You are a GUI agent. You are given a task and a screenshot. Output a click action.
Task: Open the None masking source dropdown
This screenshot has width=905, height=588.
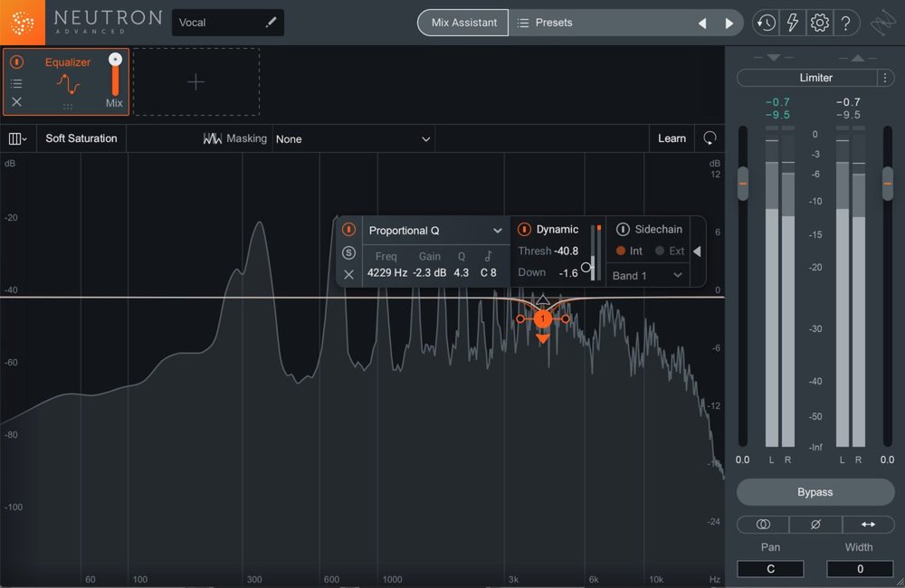tap(353, 138)
